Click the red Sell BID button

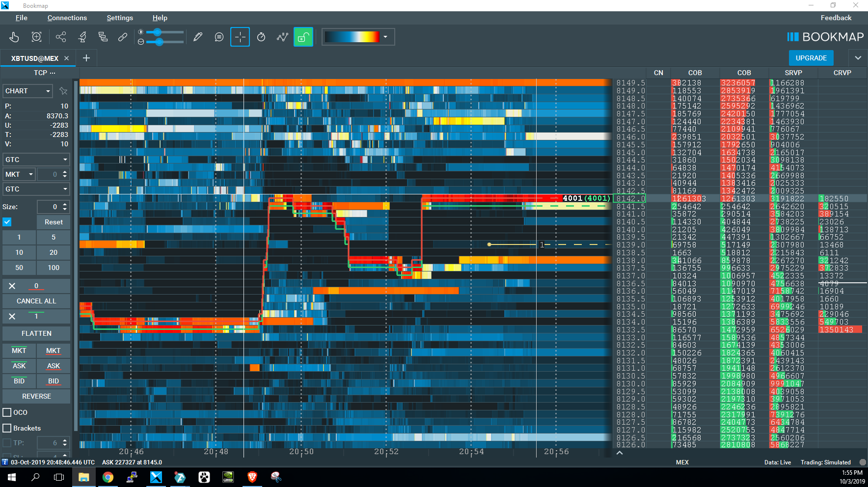coord(54,381)
